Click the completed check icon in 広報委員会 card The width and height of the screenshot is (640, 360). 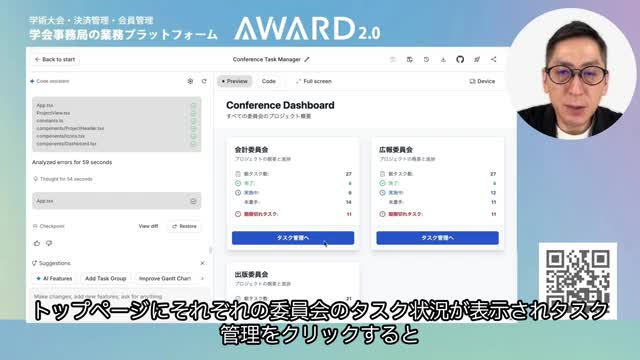pyautogui.click(x=382, y=183)
